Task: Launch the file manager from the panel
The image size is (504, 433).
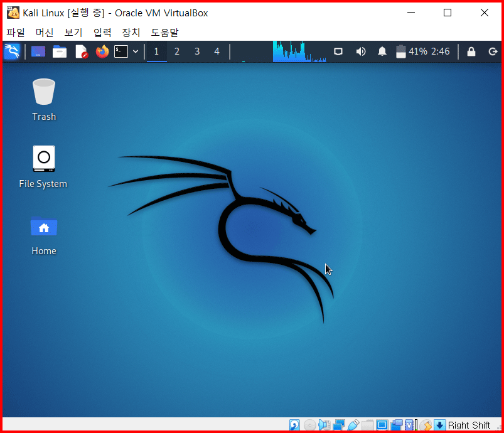Action: (x=60, y=51)
